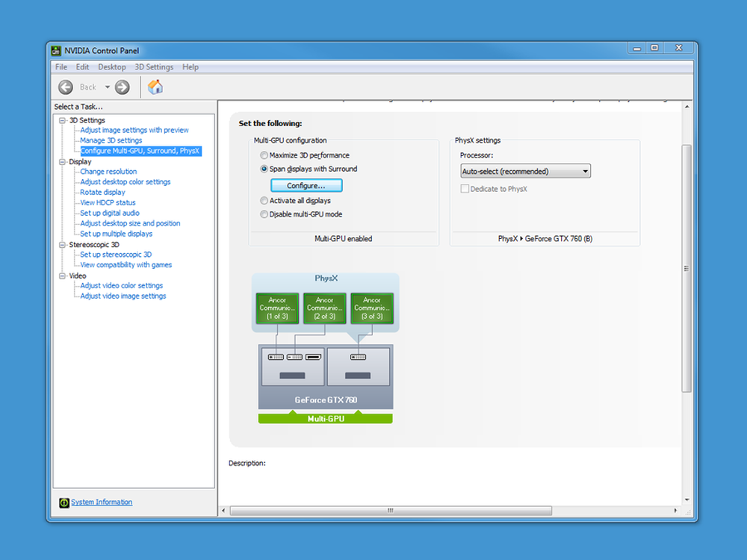Click the PhysX GeForce GTX 760 (B) status text
747x560 pixels.
tap(545, 239)
